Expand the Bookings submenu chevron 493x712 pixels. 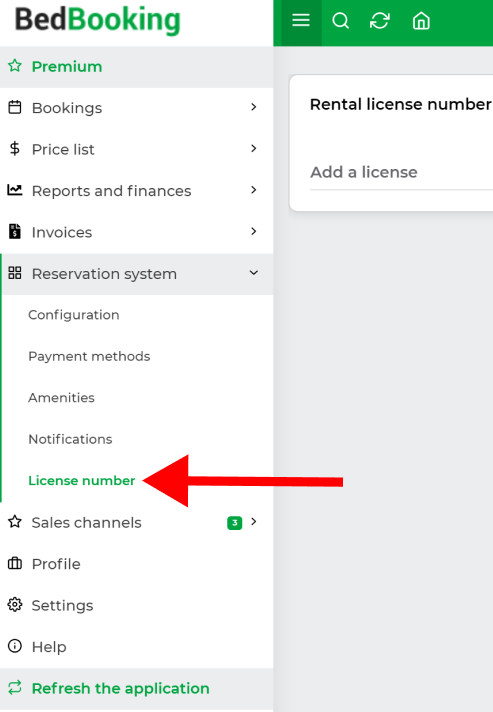(254, 107)
